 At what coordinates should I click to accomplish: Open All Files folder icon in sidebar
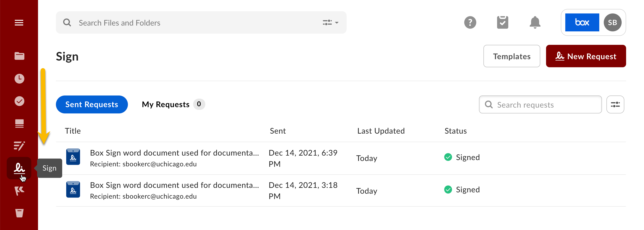19,56
